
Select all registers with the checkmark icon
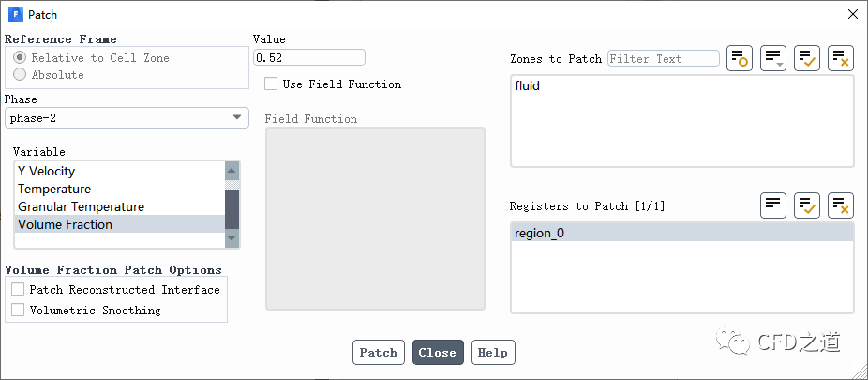807,205
